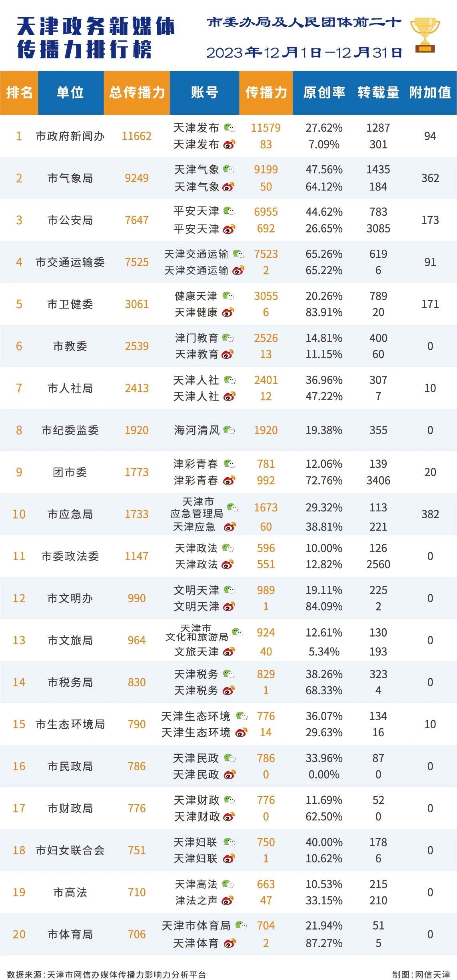Image resolution: width=457 pixels, height=980 pixels.
Task: Click the Weibo icon beside 天津气象
Action: click(228, 187)
